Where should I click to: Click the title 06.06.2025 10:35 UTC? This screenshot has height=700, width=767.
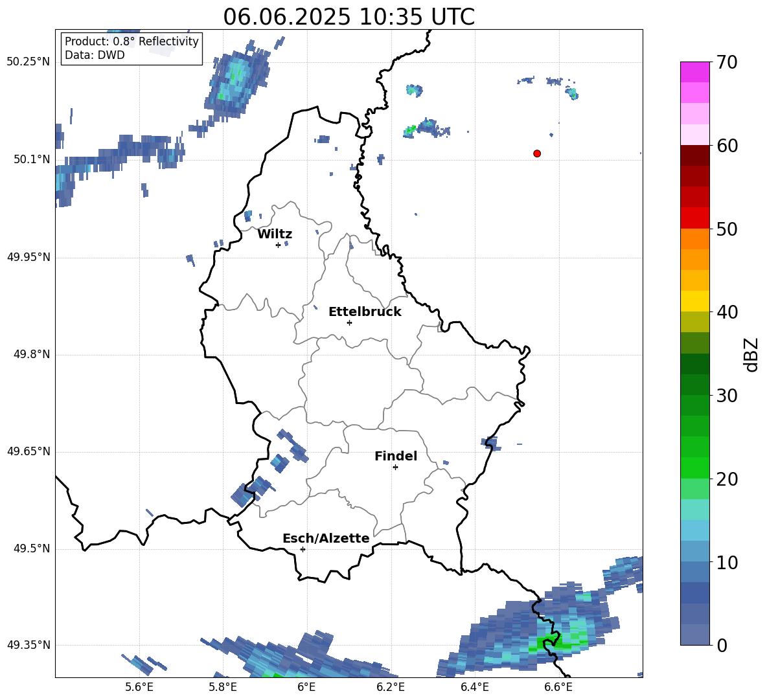tap(349, 17)
